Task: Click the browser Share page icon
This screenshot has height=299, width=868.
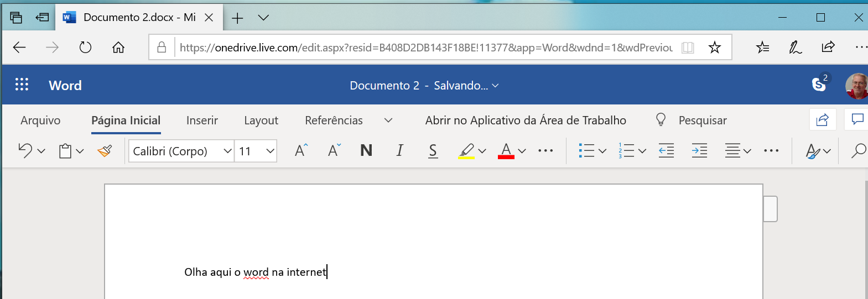Action: point(828,47)
